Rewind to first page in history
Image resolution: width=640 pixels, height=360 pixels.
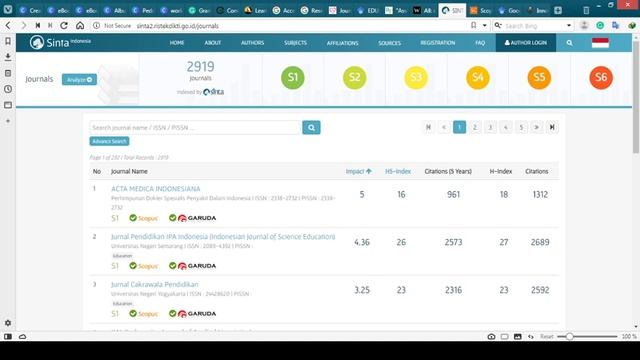click(38, 25)
